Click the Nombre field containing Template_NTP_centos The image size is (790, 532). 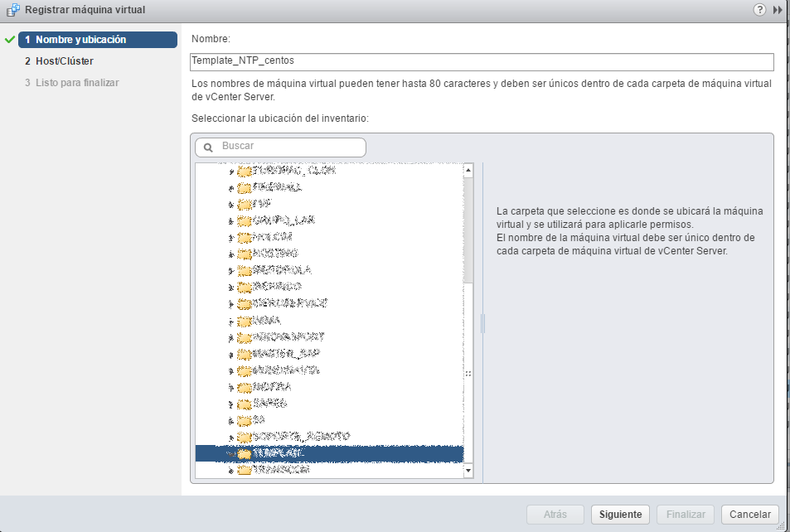(481, 61)
